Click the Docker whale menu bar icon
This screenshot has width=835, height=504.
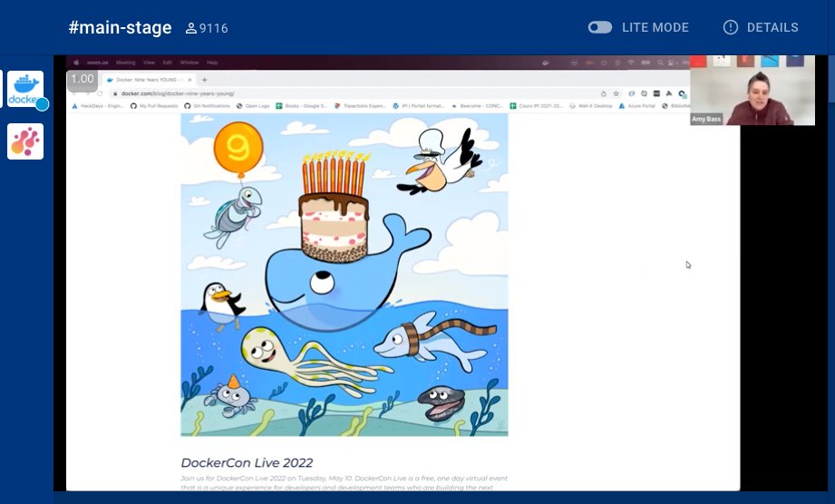546,63
